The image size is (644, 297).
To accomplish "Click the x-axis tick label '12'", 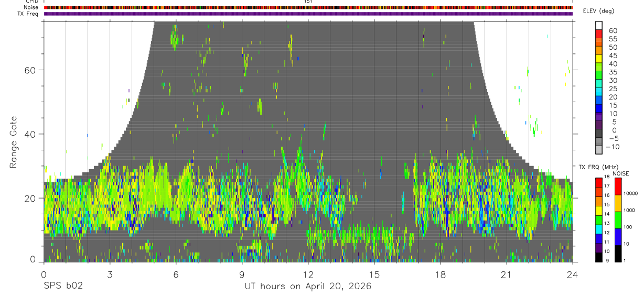I will (308, 274).
